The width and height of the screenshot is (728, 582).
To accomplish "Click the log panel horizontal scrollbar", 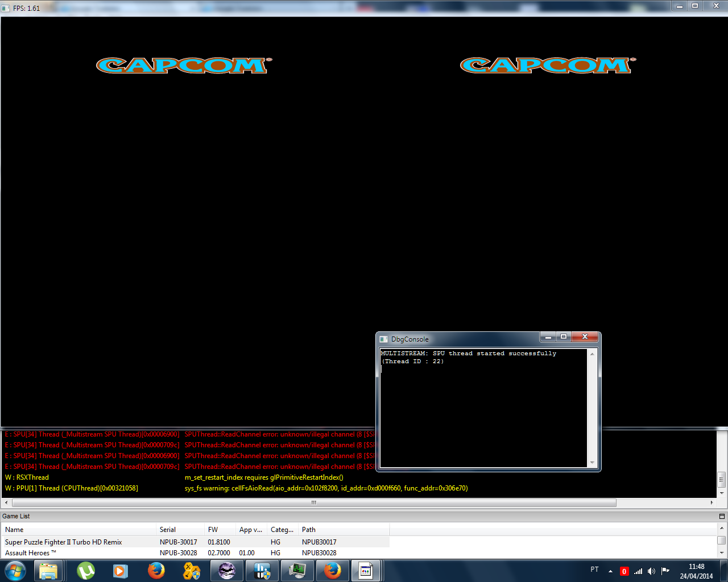I will (x=314, y=502).
